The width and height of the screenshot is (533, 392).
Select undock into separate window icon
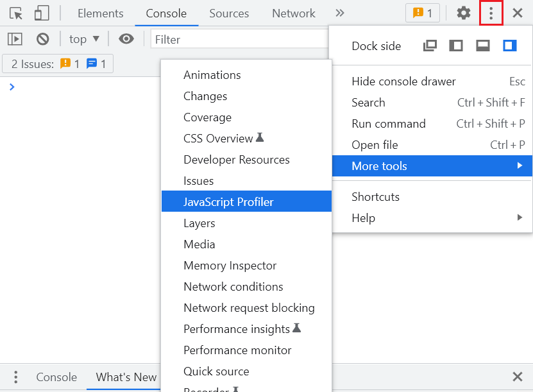tap(430, 46)
